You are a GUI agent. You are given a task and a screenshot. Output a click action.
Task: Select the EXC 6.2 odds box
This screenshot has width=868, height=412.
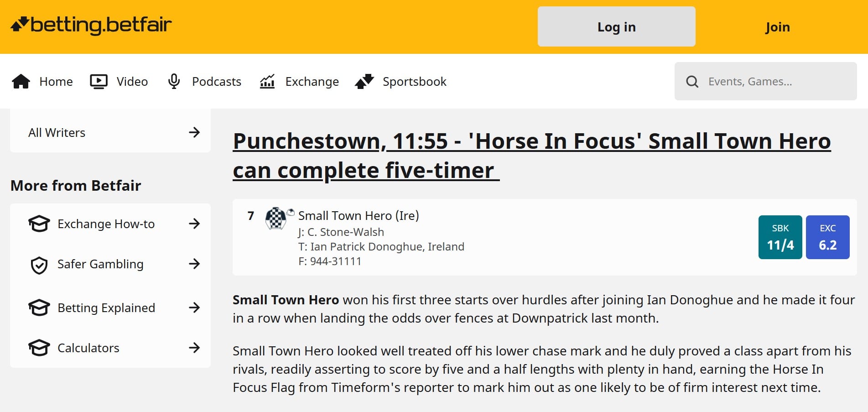point(827,237)
